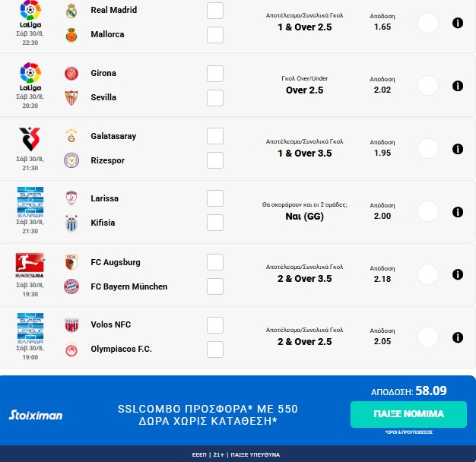Click the FC Bayern München crest
The image size is (476, 462).
72,286
